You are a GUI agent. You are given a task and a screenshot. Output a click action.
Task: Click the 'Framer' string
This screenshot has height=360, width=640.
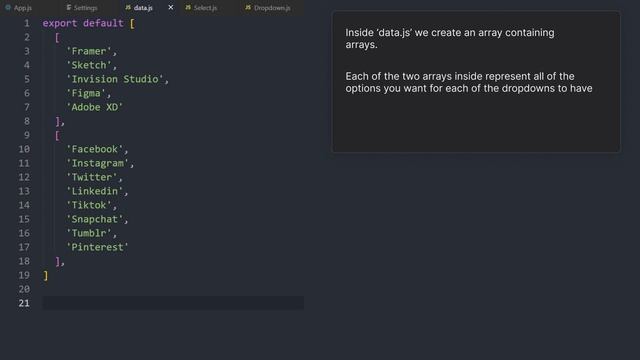[x=89, y=51]
